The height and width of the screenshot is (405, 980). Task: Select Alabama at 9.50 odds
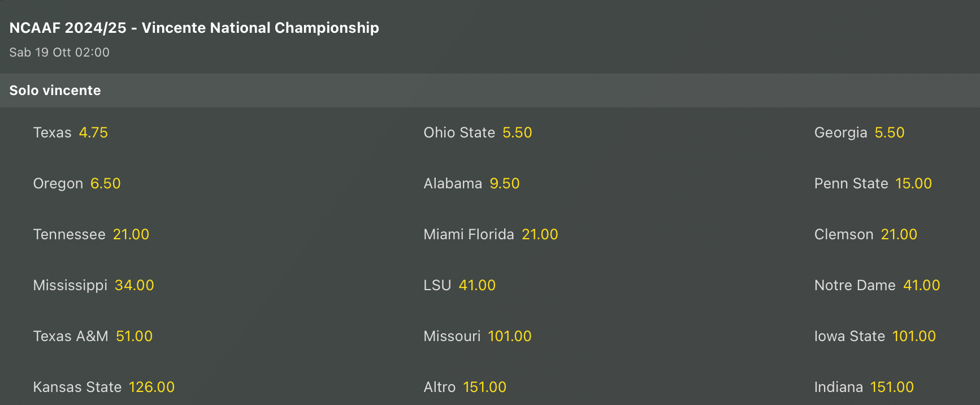(x=471, y=183)
